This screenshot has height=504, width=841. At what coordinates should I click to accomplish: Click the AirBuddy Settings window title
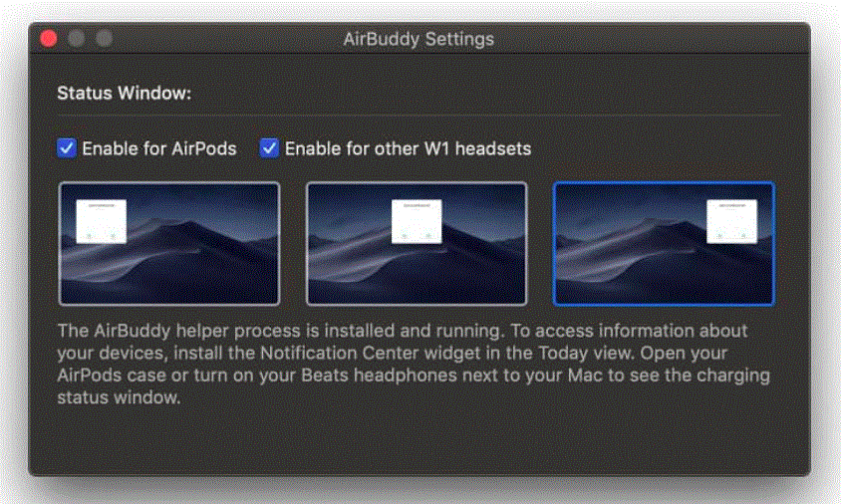tap(419, 39)
